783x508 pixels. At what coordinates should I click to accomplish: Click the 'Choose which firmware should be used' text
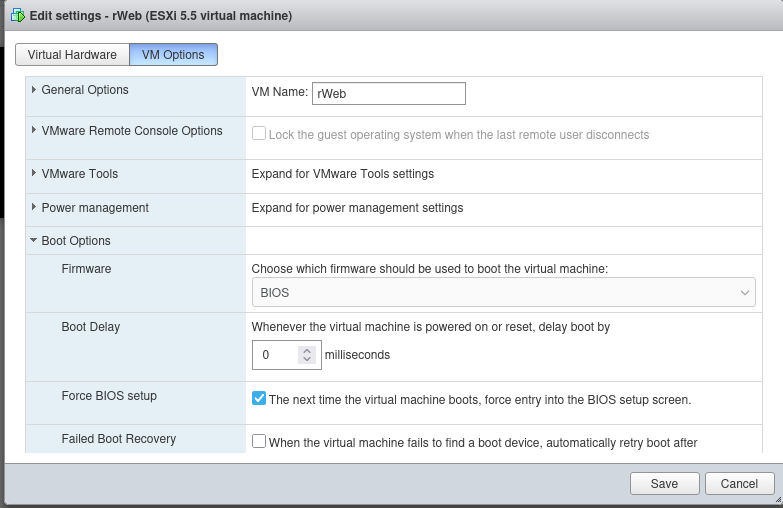tap(430, 269)
